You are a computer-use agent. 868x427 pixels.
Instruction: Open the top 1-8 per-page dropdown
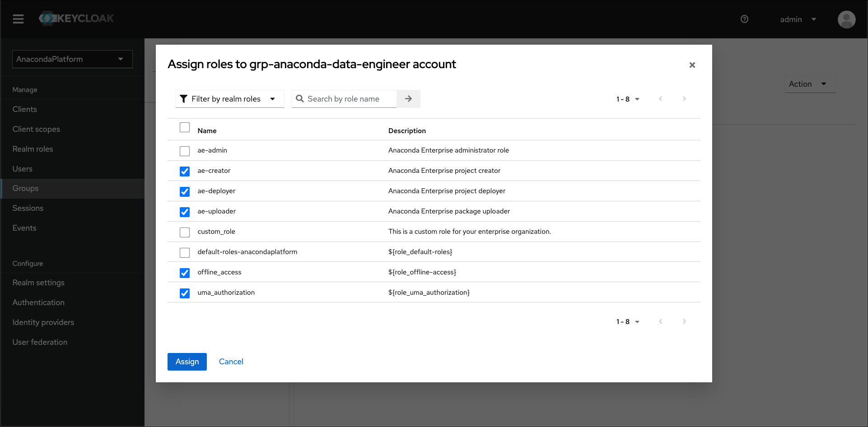pos(628,99)
